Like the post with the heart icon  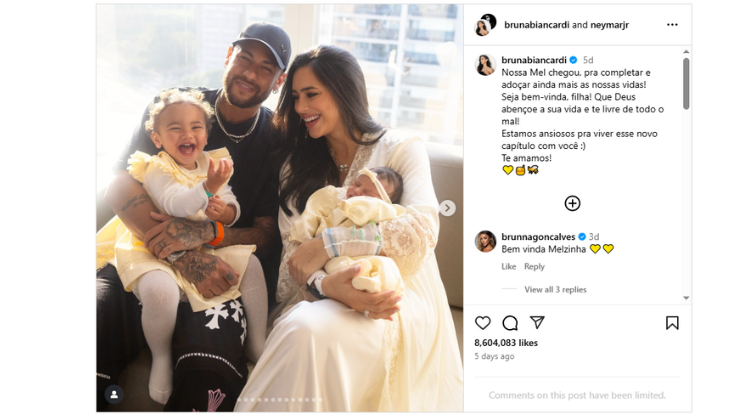482,323
